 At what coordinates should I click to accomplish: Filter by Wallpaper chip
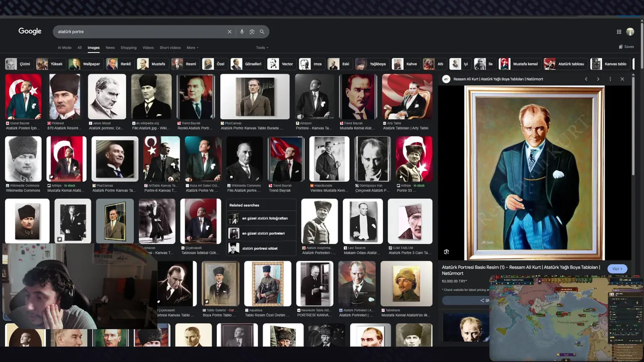click(x=85, y=64)
